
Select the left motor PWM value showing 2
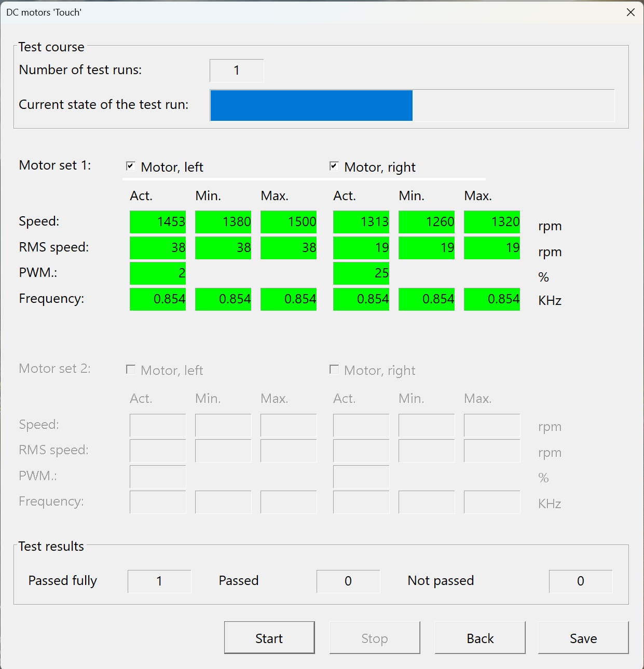coord(158,273)
